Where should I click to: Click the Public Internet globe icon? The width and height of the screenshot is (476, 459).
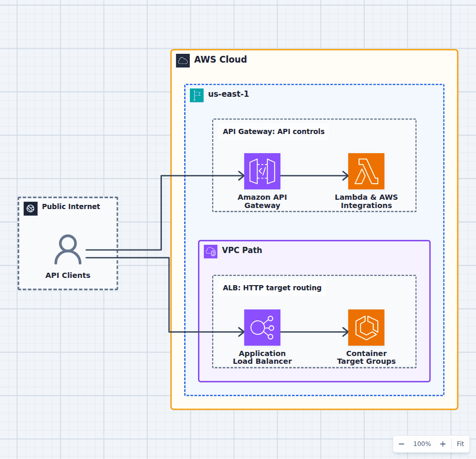[31, 209]
